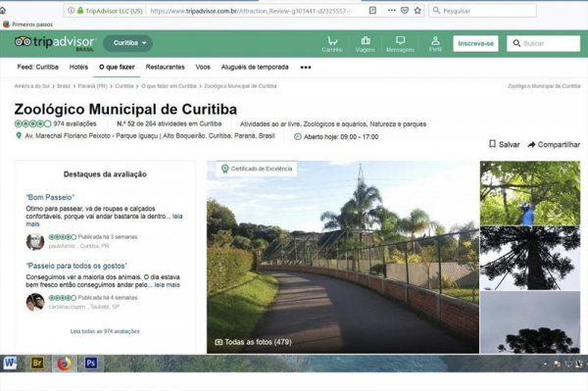Open the main zoo pathway photo

pyautogui.click(x=343, y=257)
